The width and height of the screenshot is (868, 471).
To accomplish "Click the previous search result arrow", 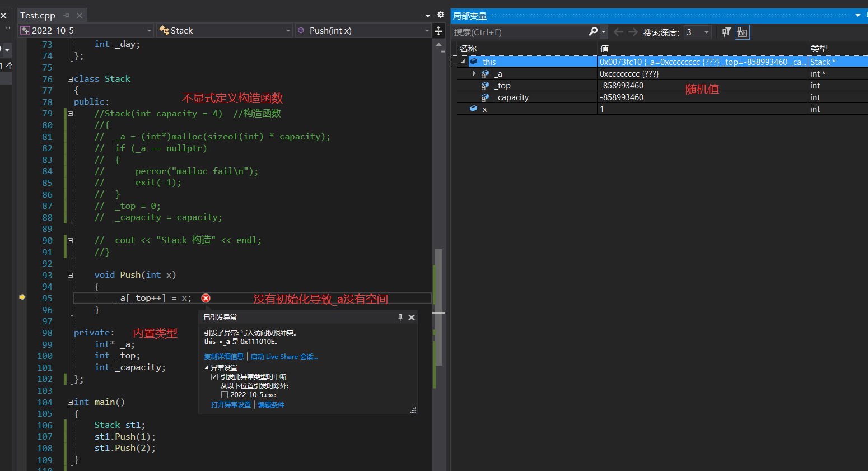I will [x=618, y=32].
